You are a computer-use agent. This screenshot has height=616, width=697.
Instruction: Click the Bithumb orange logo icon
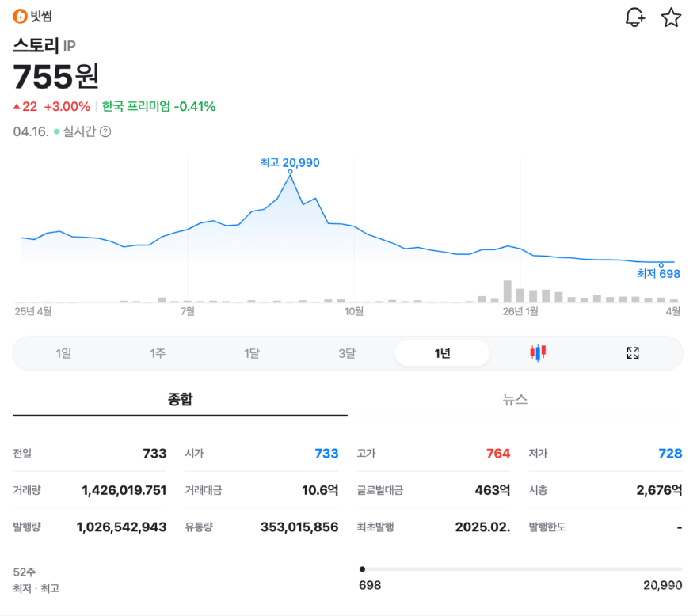(x=20, y=17)
